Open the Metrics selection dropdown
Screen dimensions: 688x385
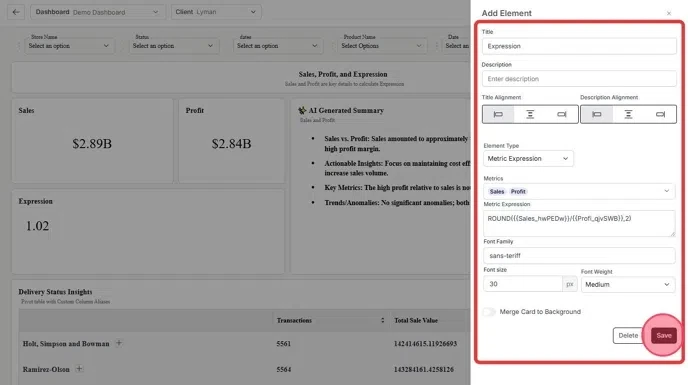point(579,191)
